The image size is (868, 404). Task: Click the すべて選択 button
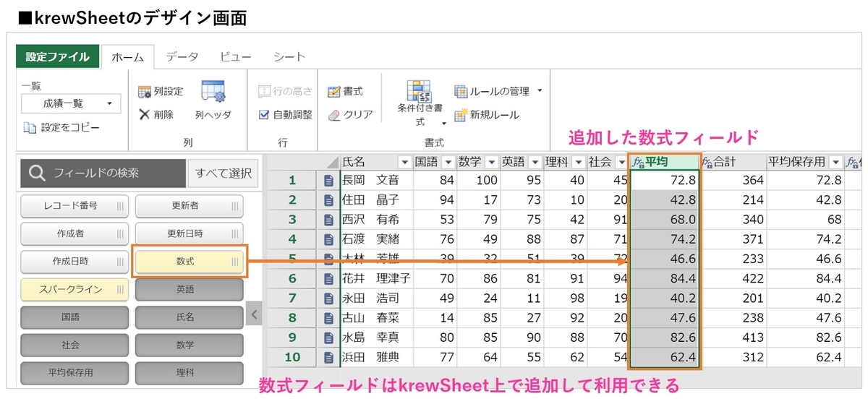[x=222, y=173]
